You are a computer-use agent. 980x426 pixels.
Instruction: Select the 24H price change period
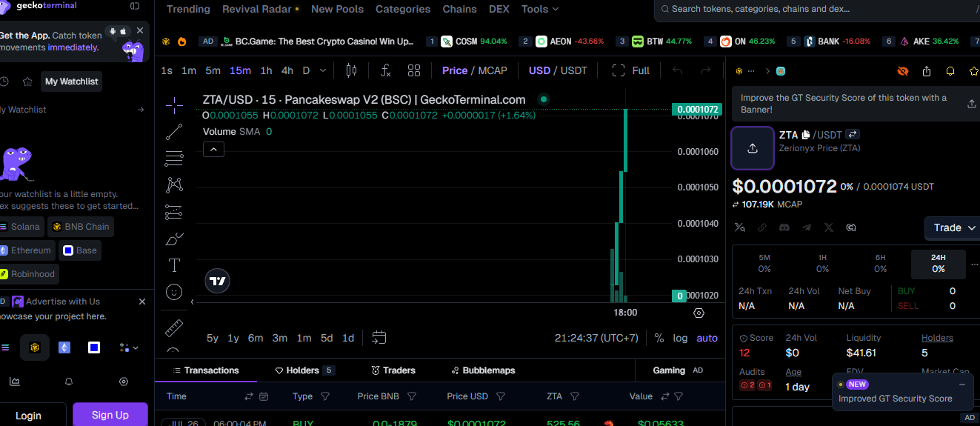939,264
